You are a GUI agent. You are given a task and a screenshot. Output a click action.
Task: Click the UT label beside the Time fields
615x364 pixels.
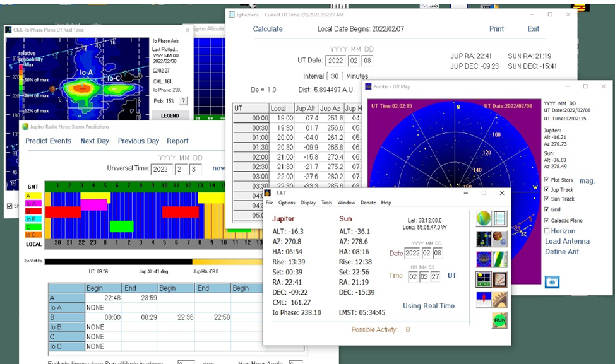tap(452, 276)
